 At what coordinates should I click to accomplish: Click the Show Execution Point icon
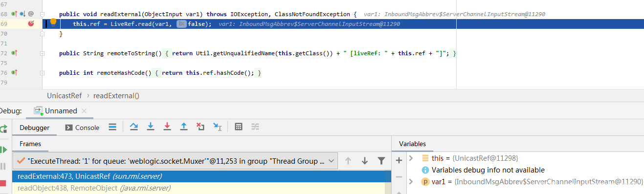tap(112, 127)
